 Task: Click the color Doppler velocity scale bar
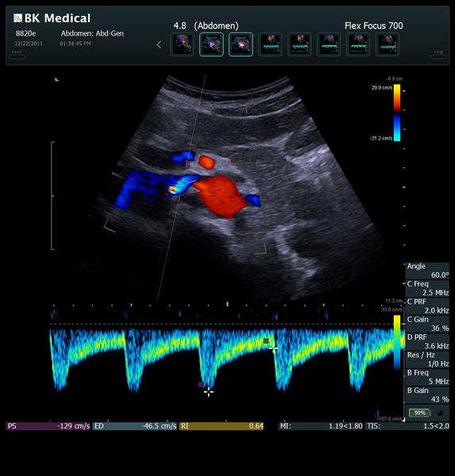coord(397,113)
